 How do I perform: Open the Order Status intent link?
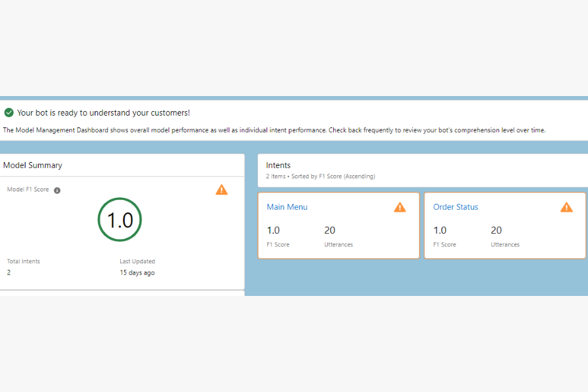[455, 207]
